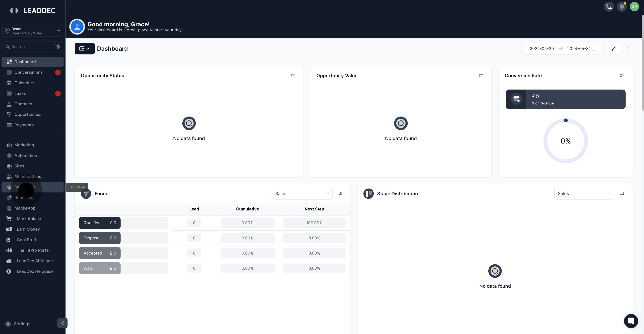Click the LeadDec logo
This screenshot has width=644, height=334.
point(33,11)
